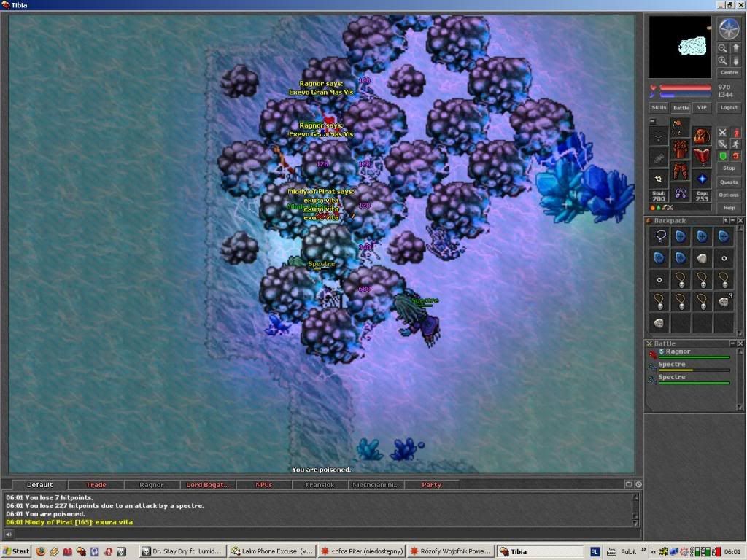Select balanced fighting mode icon
Image resolution: width=747 pixels, height=560 pixels.
(723, 144)
